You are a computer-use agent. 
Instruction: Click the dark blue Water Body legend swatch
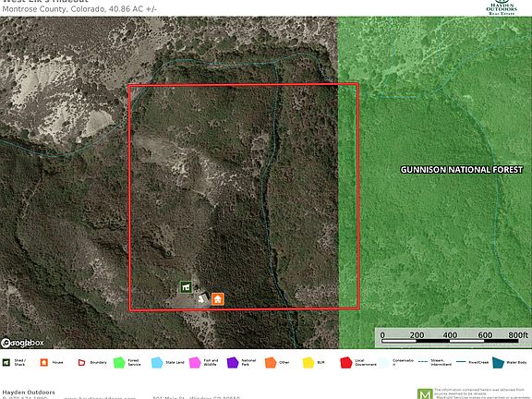point(498,362)
